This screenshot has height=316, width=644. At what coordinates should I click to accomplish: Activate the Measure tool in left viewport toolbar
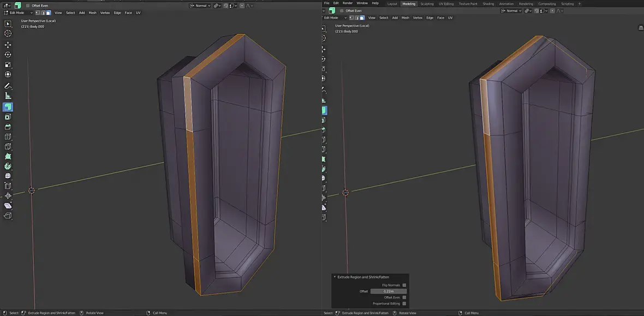coord(8,96)
